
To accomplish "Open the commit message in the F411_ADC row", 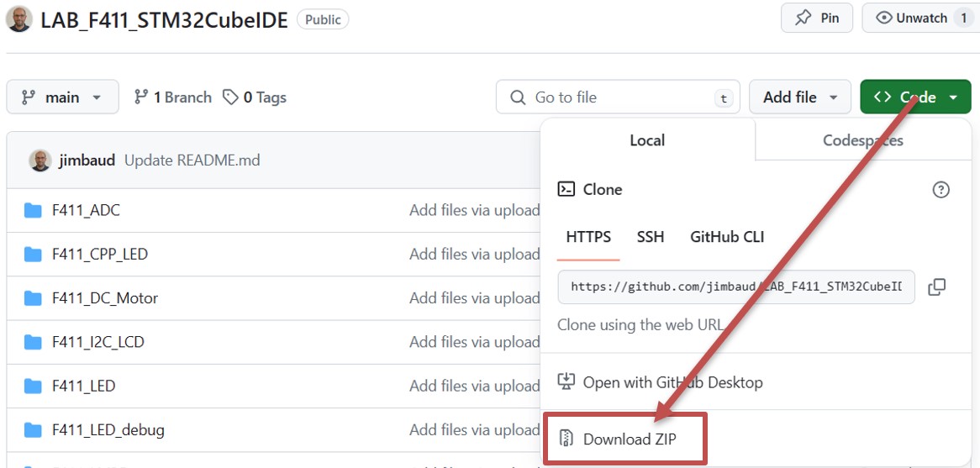I will [x=474, y=211].
